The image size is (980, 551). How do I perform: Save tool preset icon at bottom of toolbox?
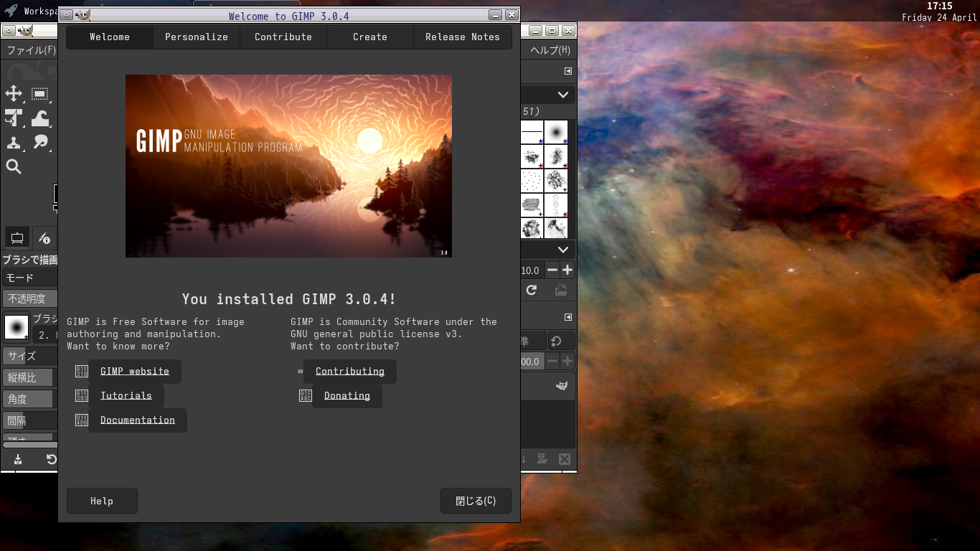[x=18, y=459]
